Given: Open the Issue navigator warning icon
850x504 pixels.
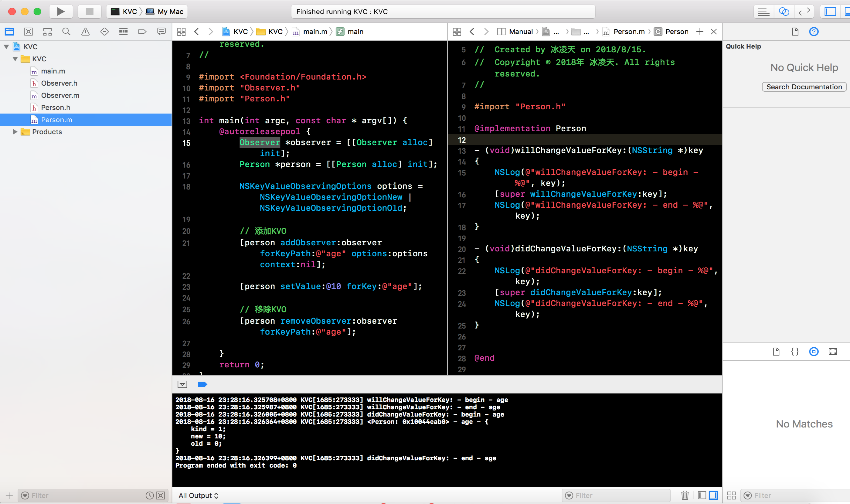Looking at the screenshot, I should tap(85, 32).
